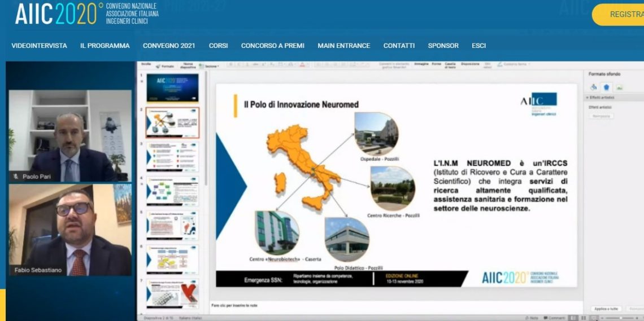Click the Casella di testo button

point(450,65)
